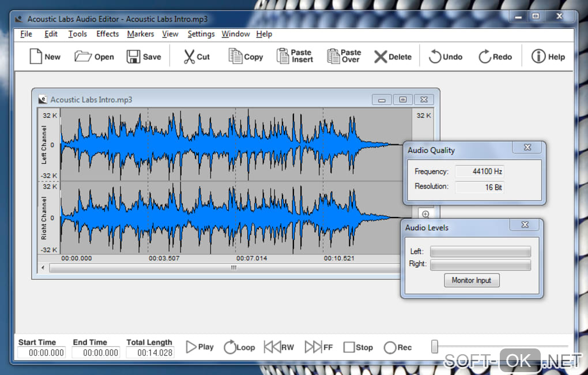Zoom in using the magnifier plus icon
This screenshot has width=588, height=375.
425,214
